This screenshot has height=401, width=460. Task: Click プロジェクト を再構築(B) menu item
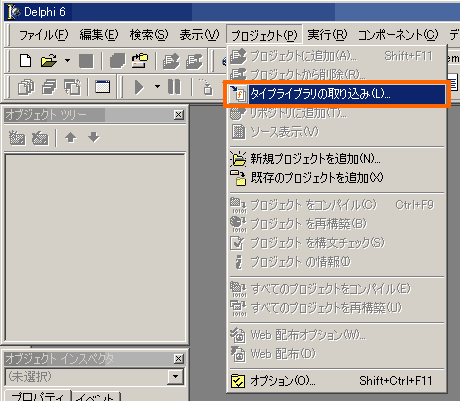pyautogui.click(x=337, y=224)
